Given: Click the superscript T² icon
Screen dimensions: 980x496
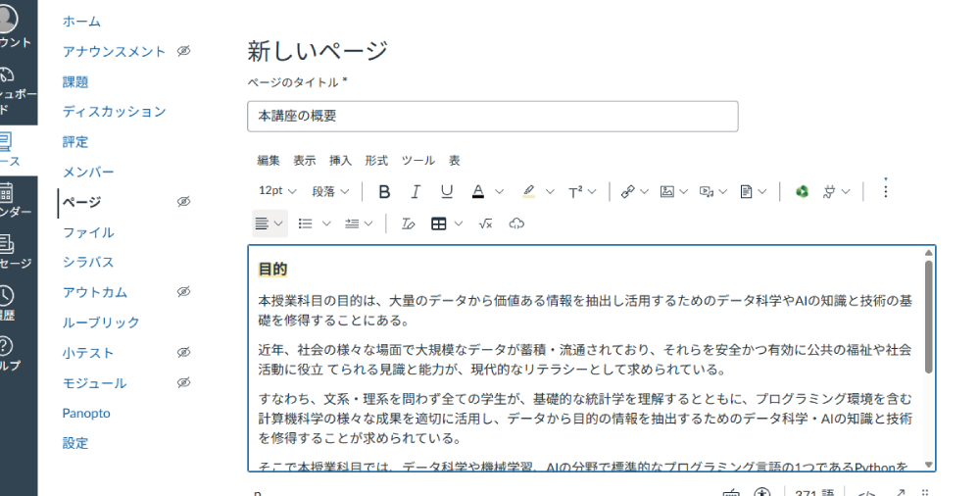Looking at the screenshot, I should click(575, 191).
